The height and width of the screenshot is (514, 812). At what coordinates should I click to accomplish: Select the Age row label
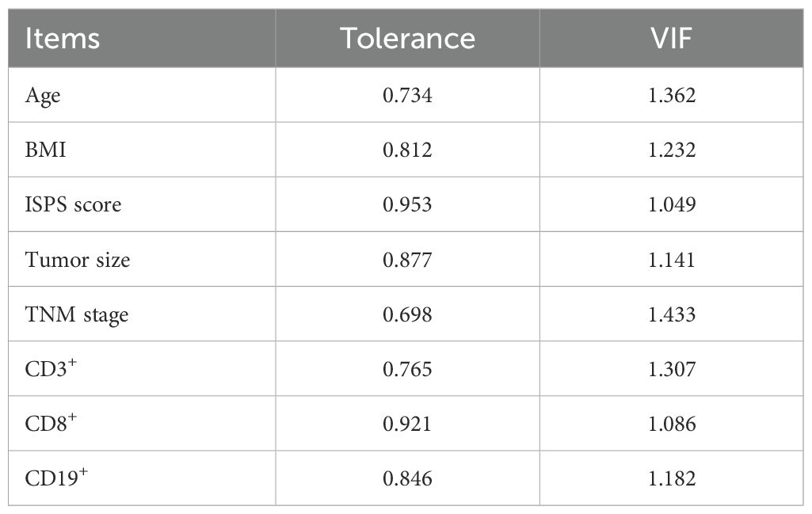[43, 95]
